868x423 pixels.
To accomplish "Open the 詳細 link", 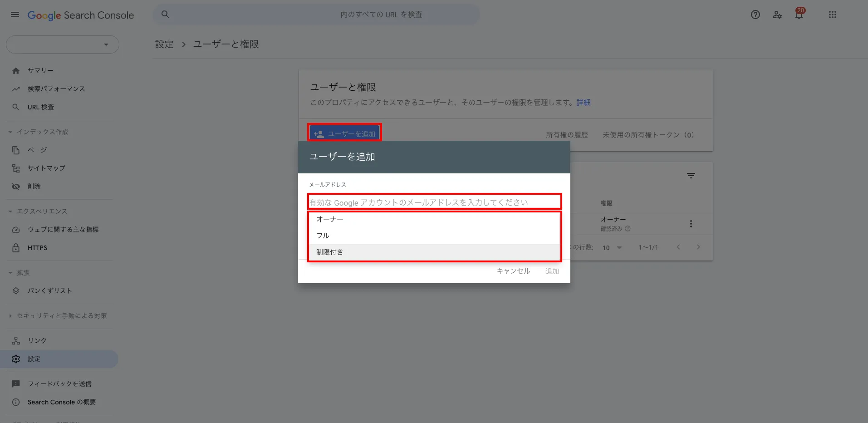I will click(584, 103).
